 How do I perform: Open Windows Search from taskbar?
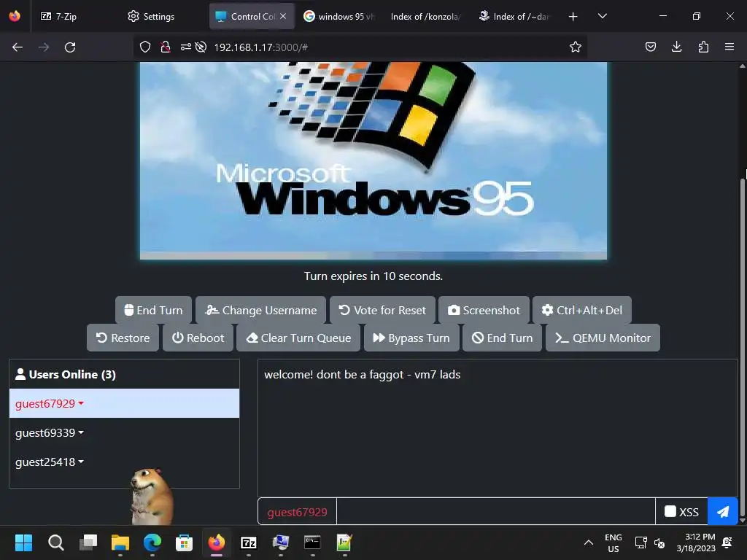click(55, 542)
